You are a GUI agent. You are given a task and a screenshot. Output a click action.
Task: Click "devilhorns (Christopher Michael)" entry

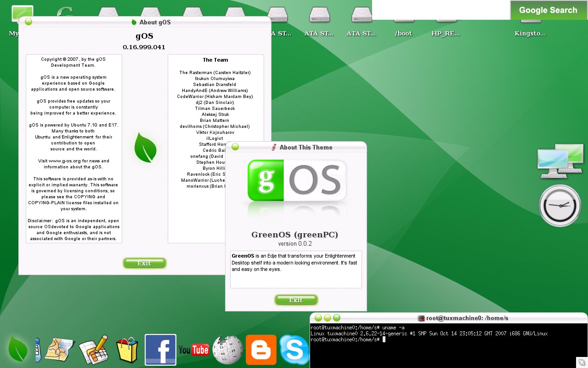pyautogui.click(x=215, y=126)
